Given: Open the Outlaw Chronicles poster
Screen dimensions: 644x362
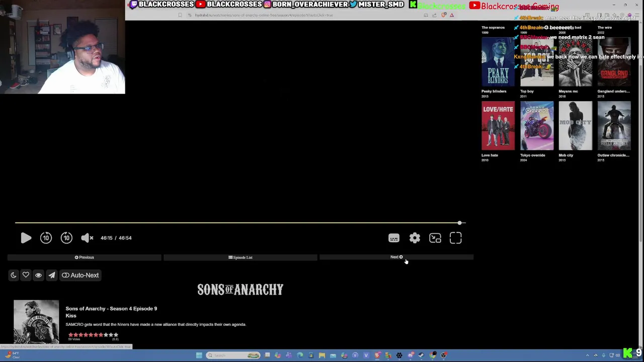Looking at the screenshot, I should point(614,126).
